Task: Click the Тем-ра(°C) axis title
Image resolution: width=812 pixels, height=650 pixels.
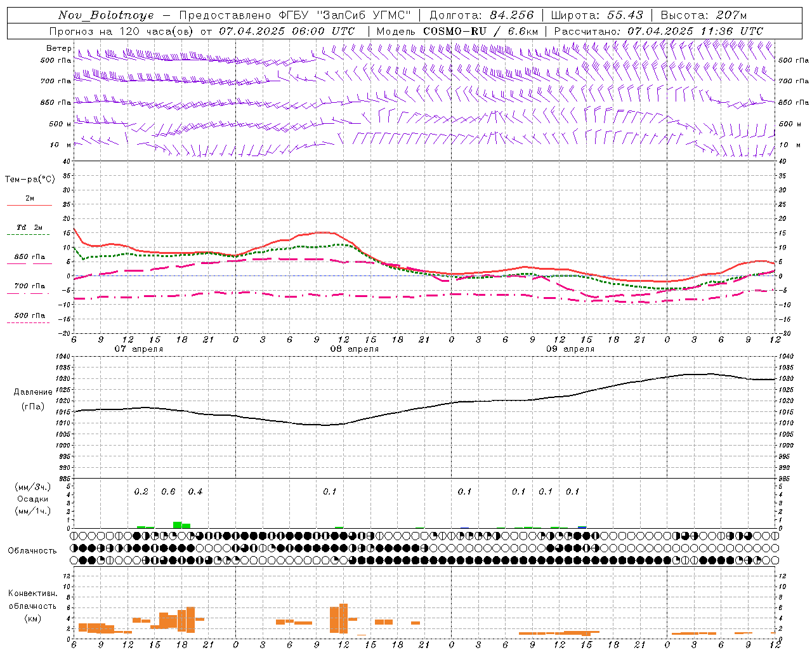Action: (30, 180)
